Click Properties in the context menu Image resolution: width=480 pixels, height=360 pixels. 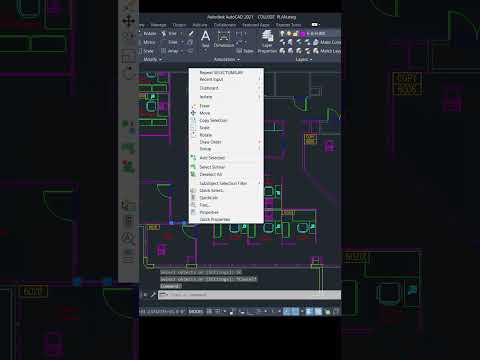[x=209, y=212]
